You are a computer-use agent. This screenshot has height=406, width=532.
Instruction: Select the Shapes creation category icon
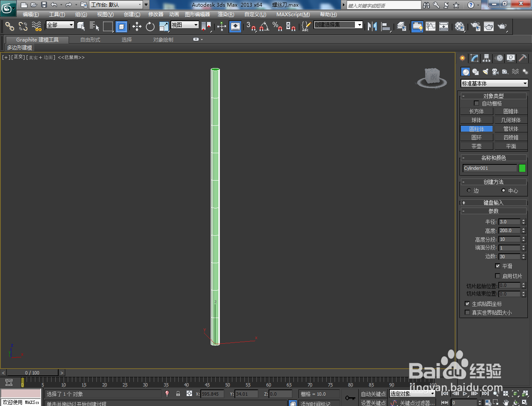[475, 72]
